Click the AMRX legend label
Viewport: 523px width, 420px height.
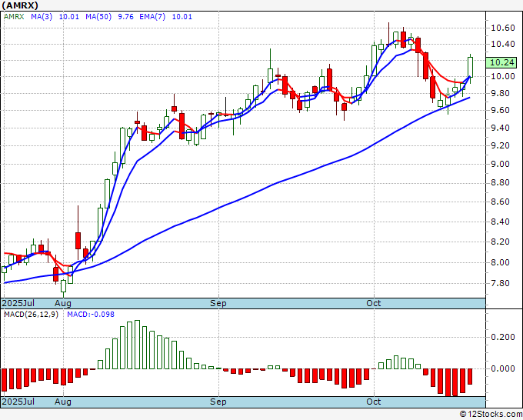[x=14, y=17]
